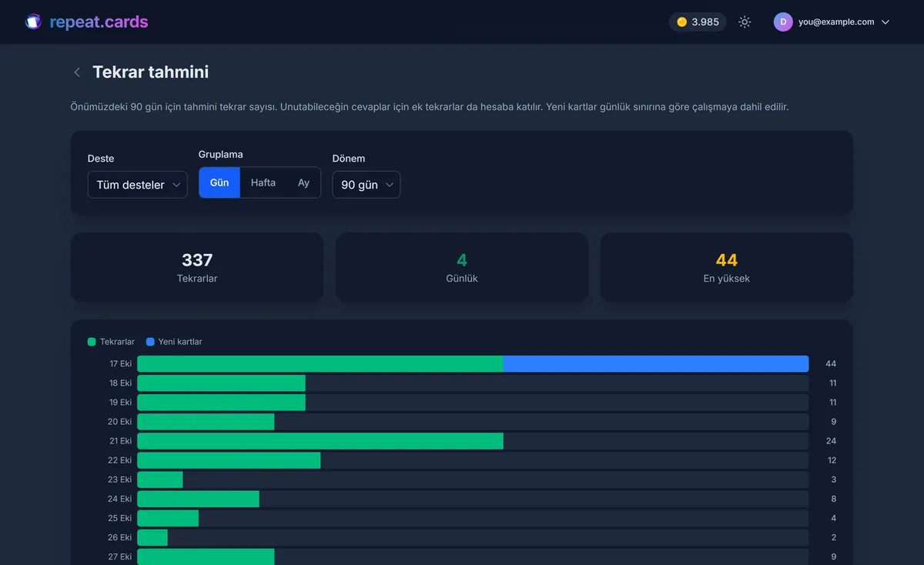
Task: Select Gün grouping option
Action: pyautogui.click(x=219, y=182)
